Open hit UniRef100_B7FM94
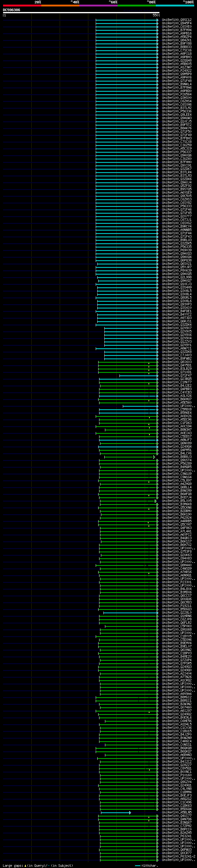197x868 pixels. coord(177,30)
